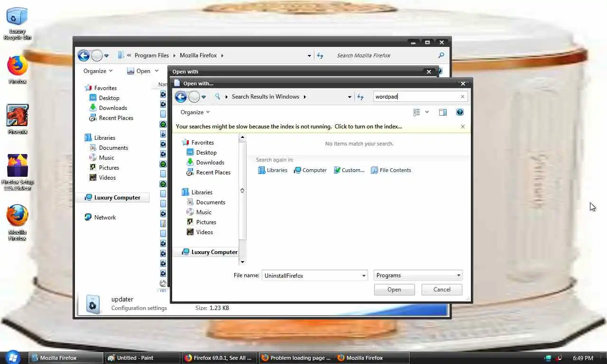Select Luxury Computer in the dialog pane
The height and width of the screenshot is (364, 607).
pos(209,252)
